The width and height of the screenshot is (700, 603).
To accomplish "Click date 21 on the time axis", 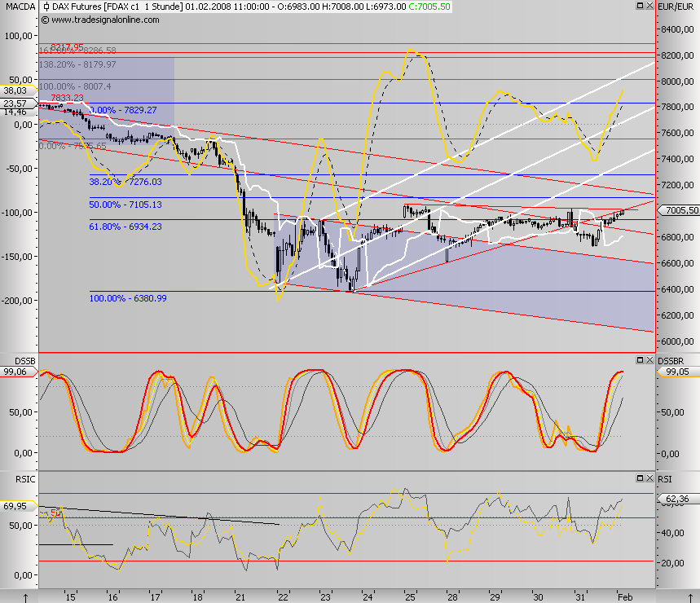I will [x=240, y=597].
